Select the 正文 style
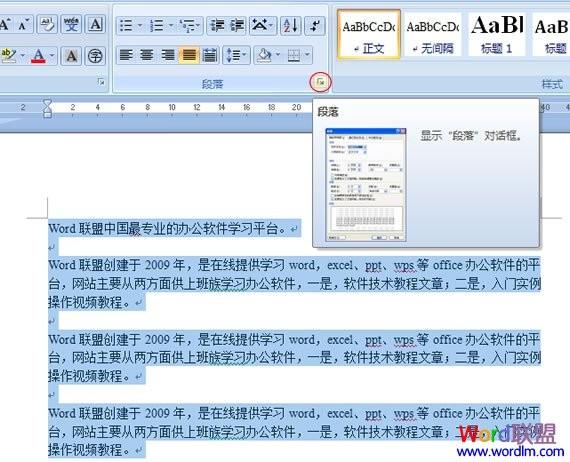This screenshot has width=570, height=462. click(x=369, y=34)
